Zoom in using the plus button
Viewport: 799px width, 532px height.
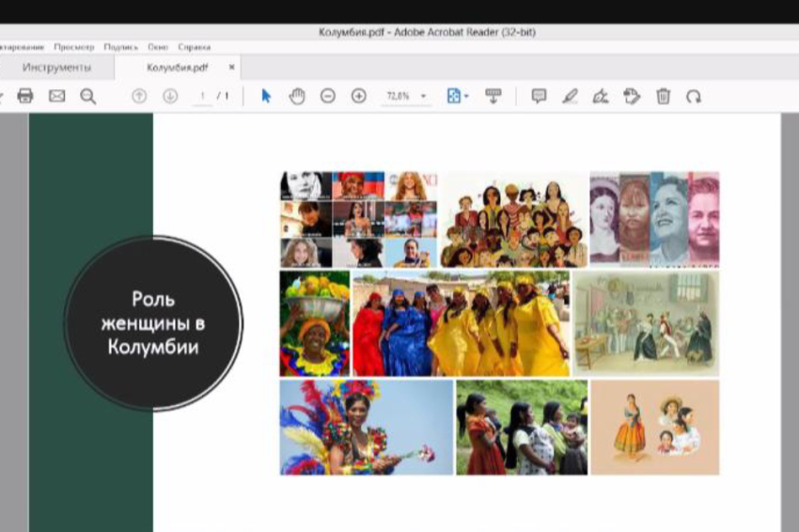[x=358, y=96]
